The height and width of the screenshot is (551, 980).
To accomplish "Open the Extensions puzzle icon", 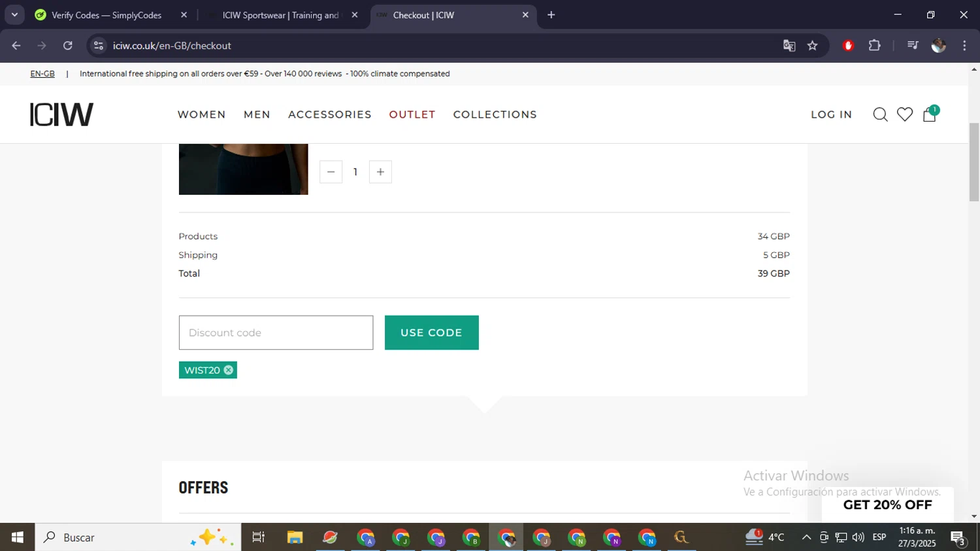I will pos(875,46).
